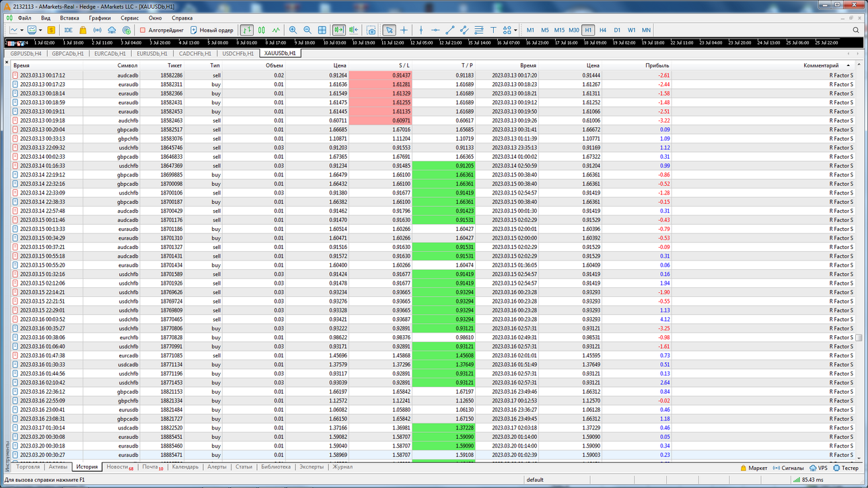868x488 pixels.
Task: Take a chart screenshot with camera icon
Action: [x=371, y=30]
